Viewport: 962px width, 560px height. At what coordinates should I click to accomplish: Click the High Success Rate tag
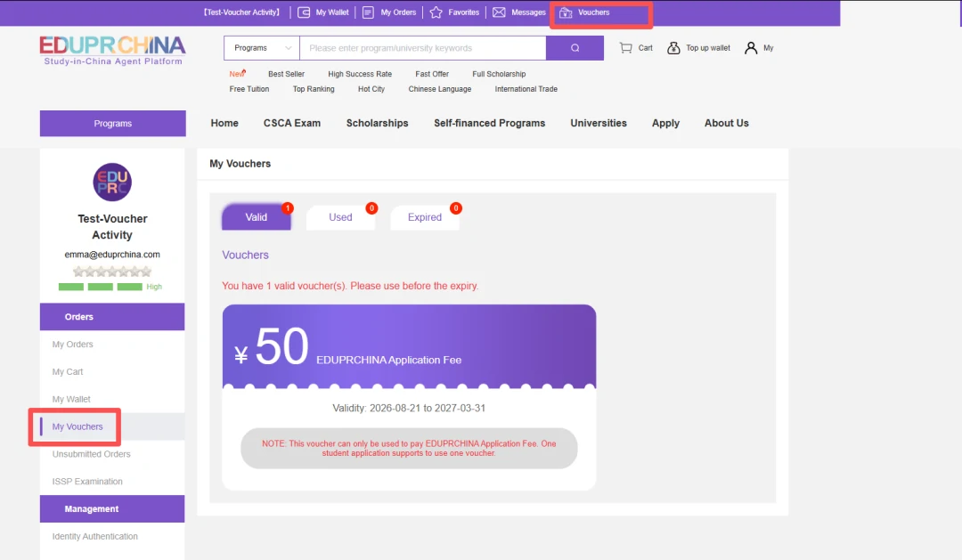360,74
